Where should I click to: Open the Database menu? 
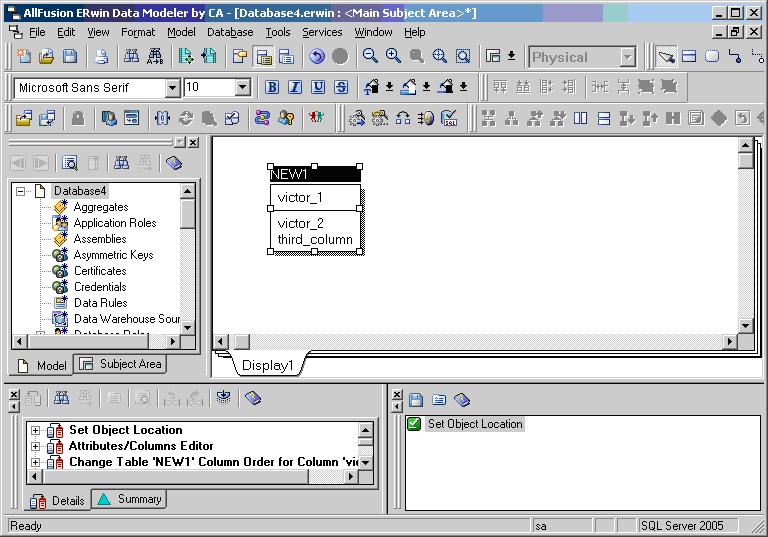click(230, 32)
